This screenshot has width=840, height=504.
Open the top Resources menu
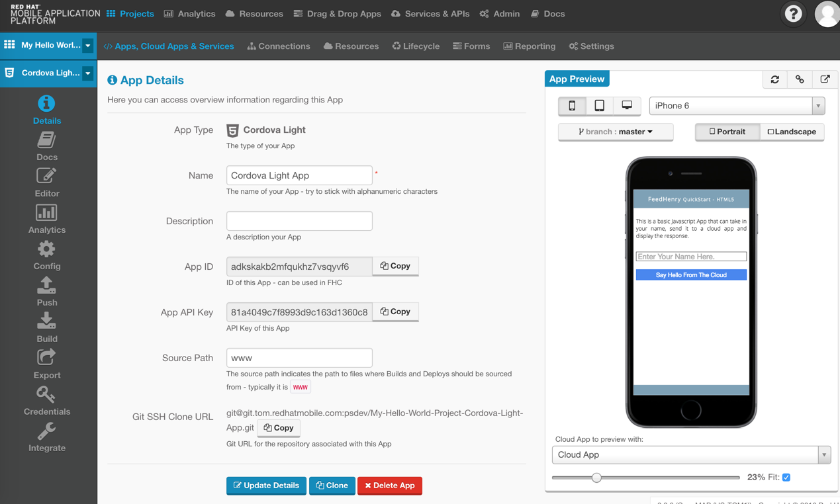(254, 14)
